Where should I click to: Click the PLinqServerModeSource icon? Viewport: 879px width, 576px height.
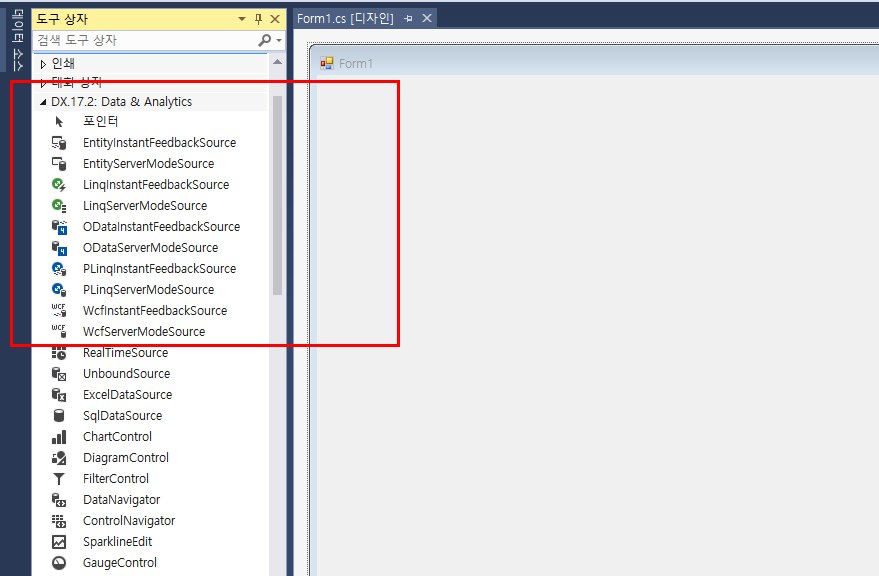click(59, 289)
